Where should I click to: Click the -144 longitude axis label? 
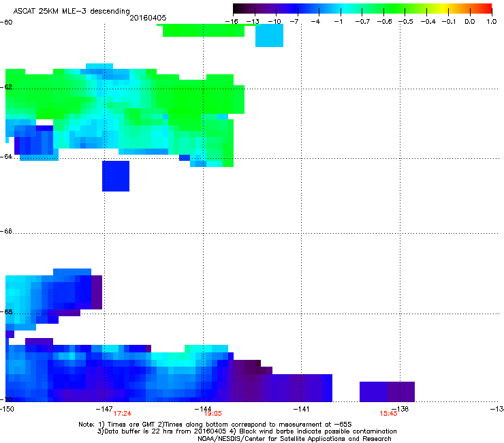coord(203,409)
